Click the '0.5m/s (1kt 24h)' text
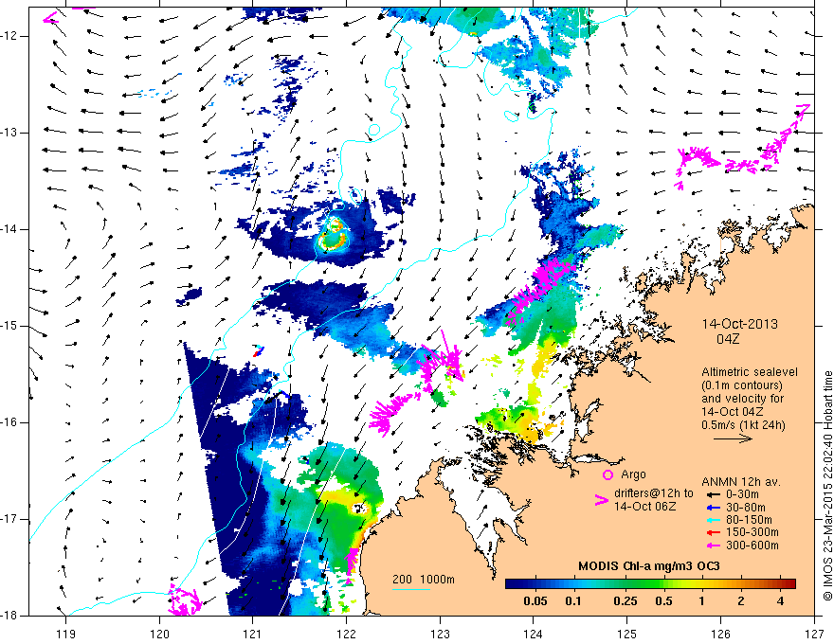Image resolution: width=834 pixels, height=644 pixels. tap(743, 425)
